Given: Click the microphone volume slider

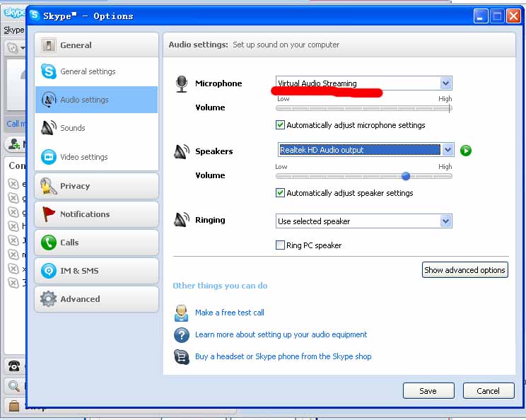Looking at the screenshot, I should 364,108.
